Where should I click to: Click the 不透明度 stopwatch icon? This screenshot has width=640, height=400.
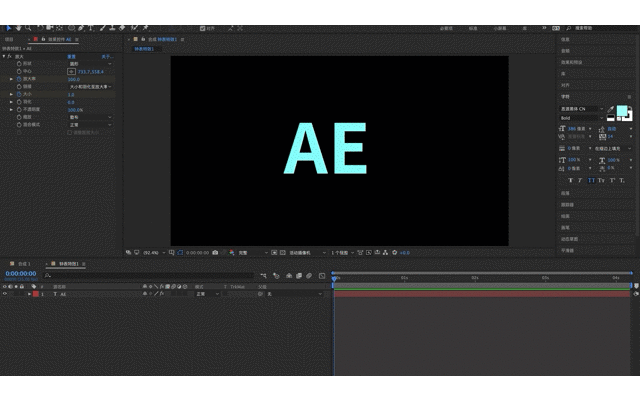(19, 109)
